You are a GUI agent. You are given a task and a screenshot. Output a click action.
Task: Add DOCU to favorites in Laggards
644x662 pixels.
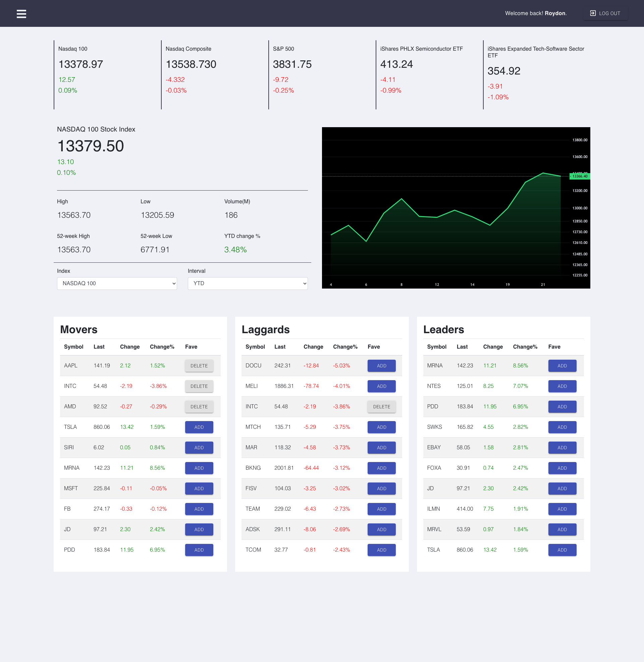tap(381, 366)
